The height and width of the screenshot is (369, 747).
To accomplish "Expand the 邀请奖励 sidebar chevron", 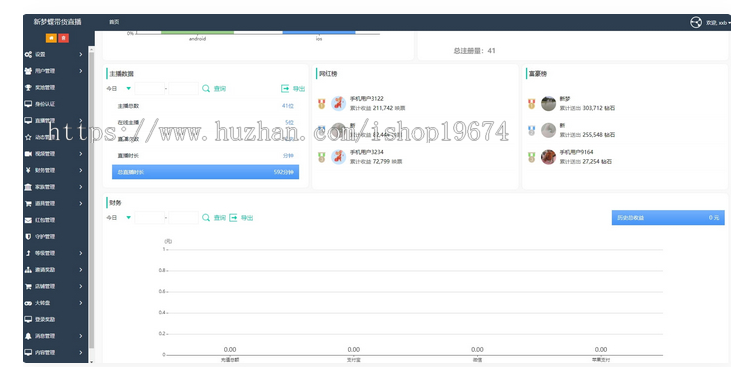I will (x=81, y=269).
